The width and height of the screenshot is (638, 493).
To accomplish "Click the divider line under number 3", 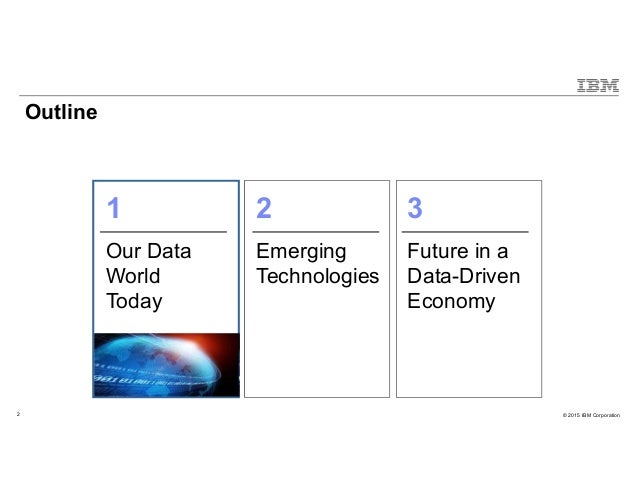I will (468, 231).
